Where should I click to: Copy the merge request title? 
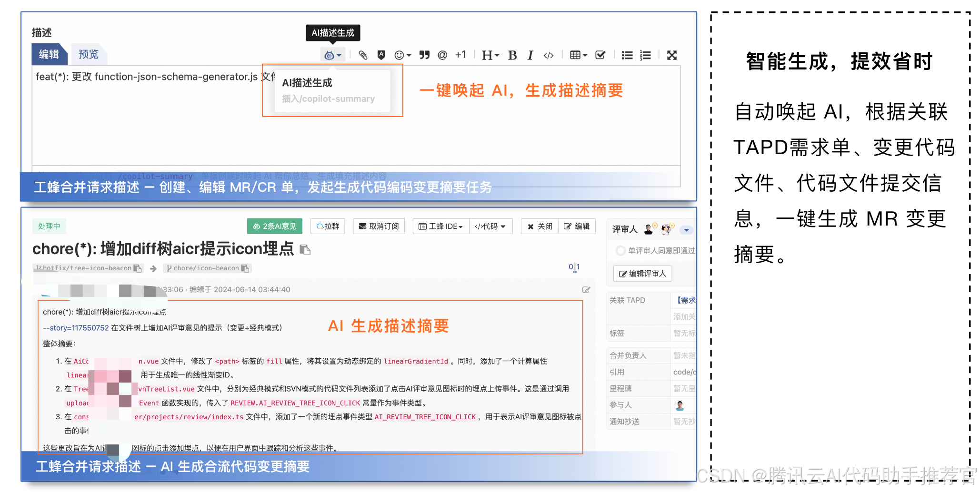pos(305,249)
